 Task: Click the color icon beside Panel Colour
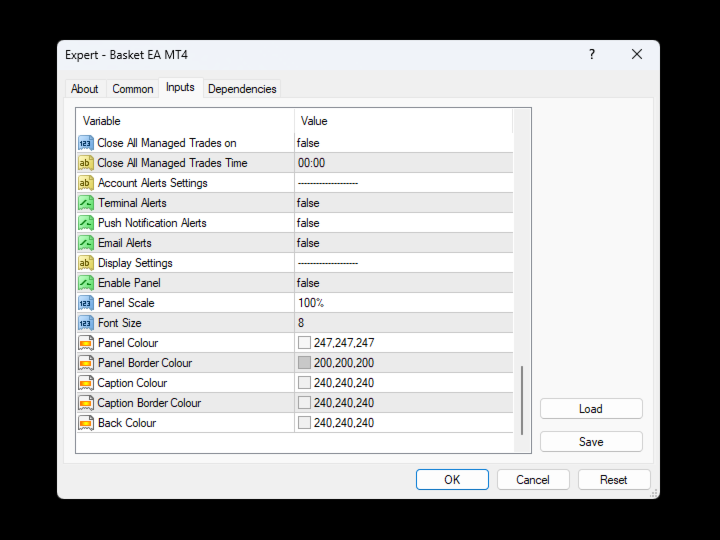[x=86, y=343]
